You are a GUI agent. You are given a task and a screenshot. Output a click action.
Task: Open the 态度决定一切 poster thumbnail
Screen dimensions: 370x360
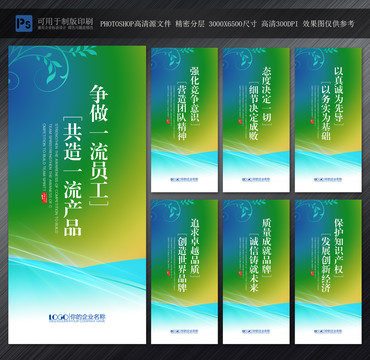(x=256, y=120)
